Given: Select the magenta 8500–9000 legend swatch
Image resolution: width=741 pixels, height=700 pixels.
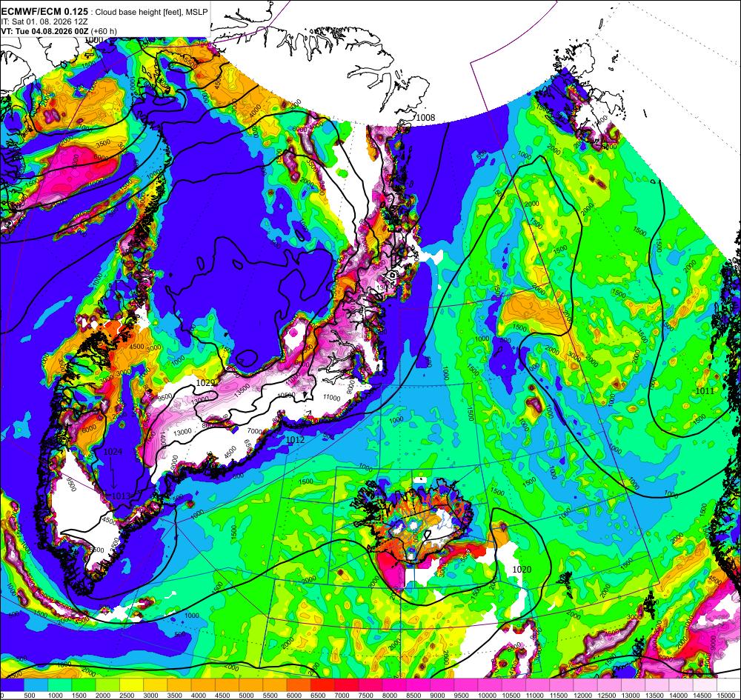Looking at the screenshot, I should [418, 685].
